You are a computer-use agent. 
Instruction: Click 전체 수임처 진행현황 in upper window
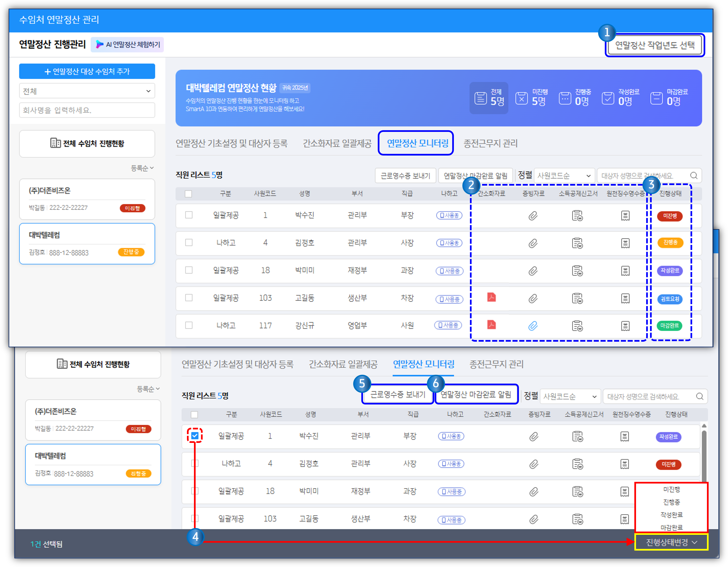(87, 143)
